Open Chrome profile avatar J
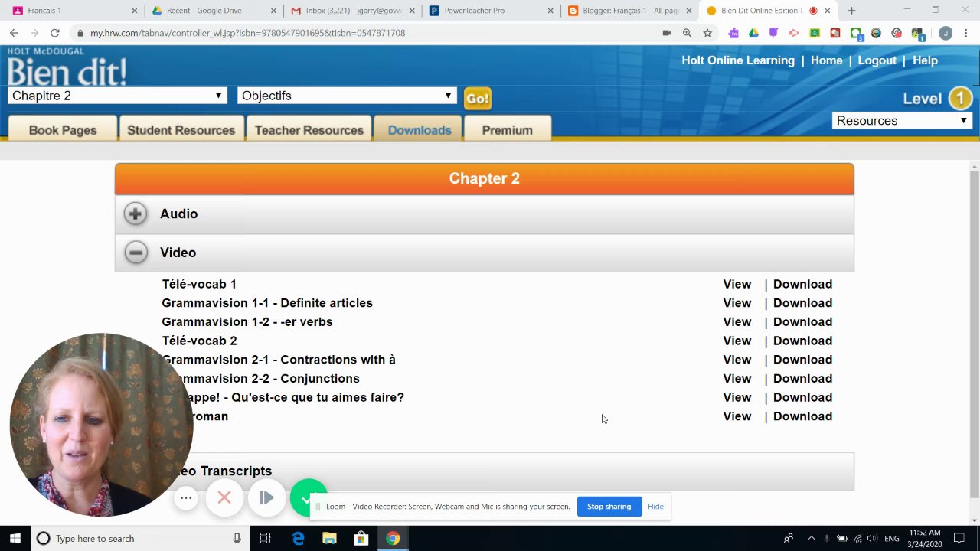This screenshot has height=551, width=980. click(x=946, y=33)
